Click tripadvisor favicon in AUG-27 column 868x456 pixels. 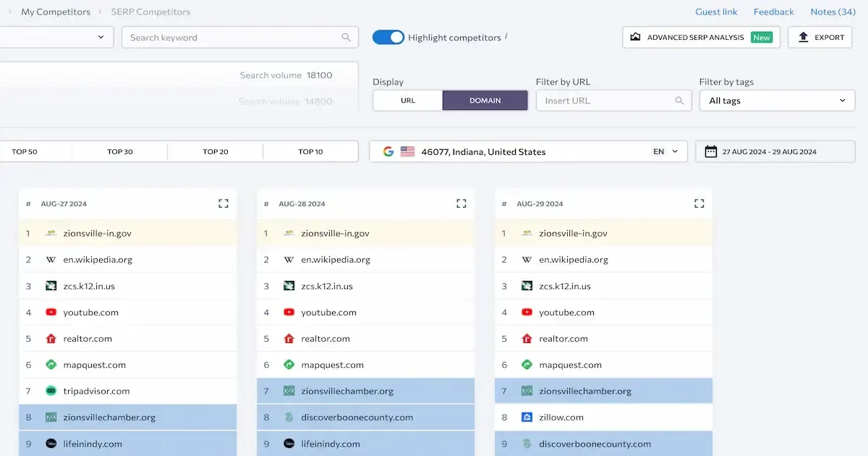pos(51,391)
